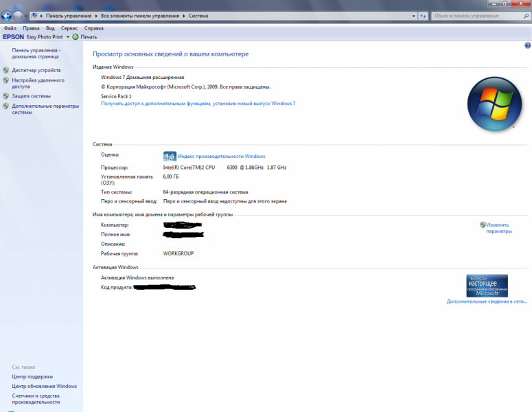Image resolution: width=532 pixels, height=412 pixels.
Task: Click the Control Panel icon in address bar
Action: (x=34, y=16)
